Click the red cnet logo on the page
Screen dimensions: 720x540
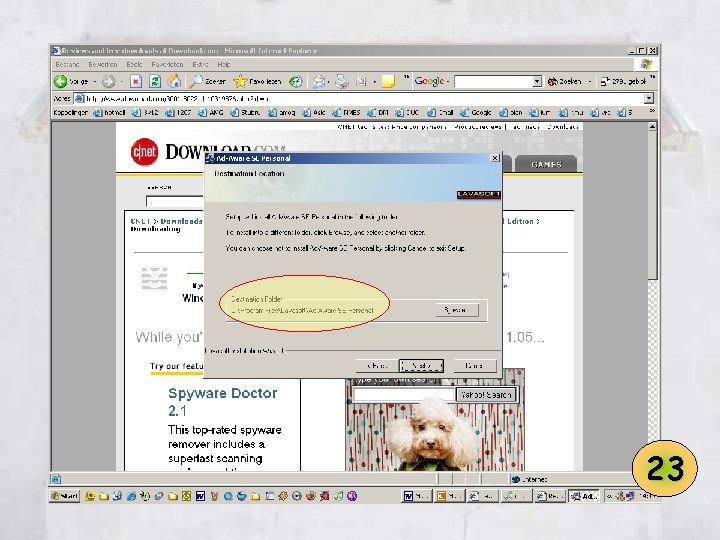click(x=144, y=152)
